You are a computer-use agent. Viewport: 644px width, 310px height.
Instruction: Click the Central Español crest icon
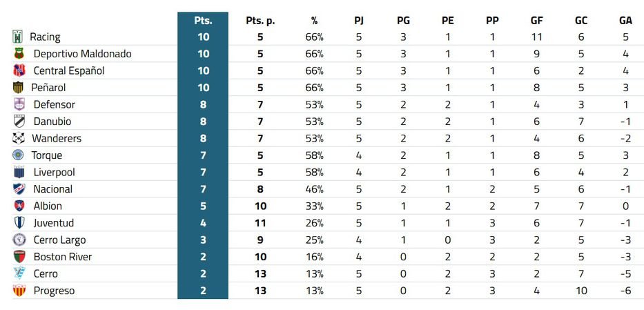click(19, 70)
